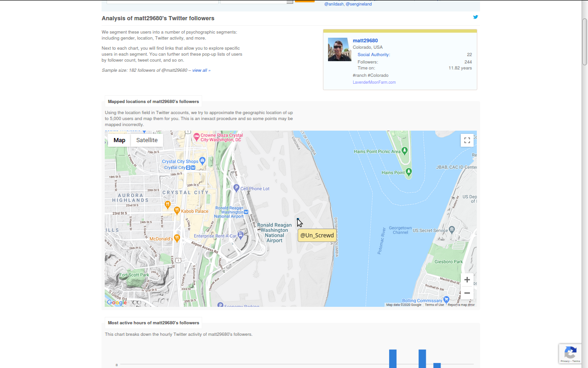
Task: Click the 'view all »' followers link
Action: pos(201,70)
